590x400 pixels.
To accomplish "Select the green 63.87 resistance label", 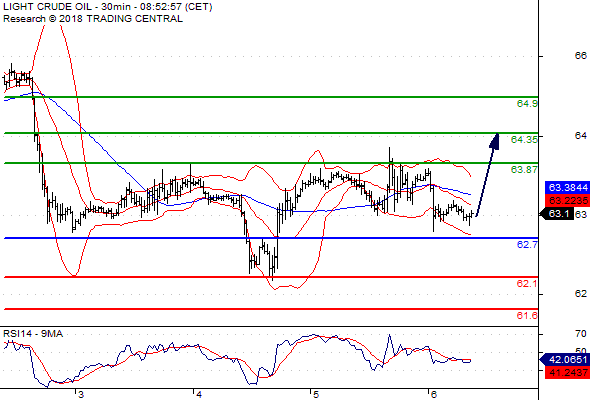I will 524,170.
